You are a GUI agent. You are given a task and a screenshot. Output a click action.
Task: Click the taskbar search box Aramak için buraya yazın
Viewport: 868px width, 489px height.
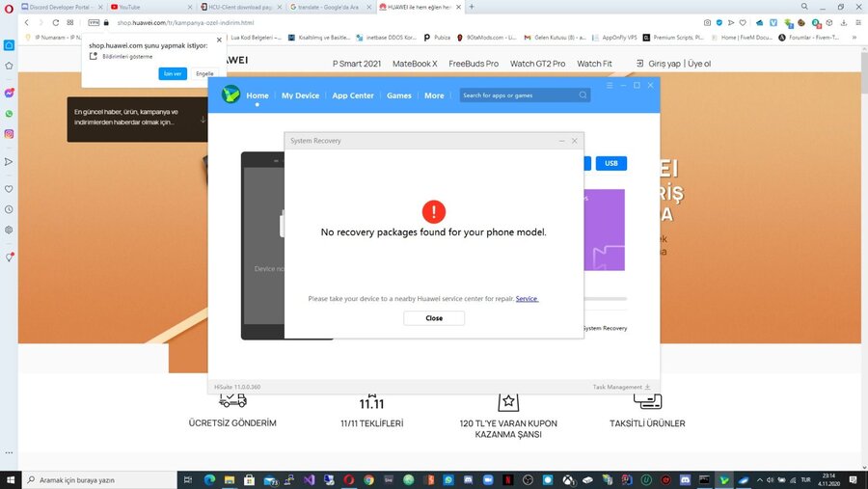tap(98, 479)
